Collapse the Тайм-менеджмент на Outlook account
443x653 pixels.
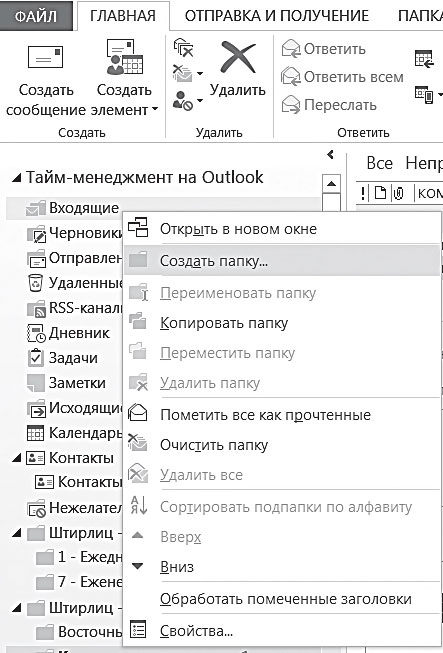pyautogui.click(x=16, y=178)
